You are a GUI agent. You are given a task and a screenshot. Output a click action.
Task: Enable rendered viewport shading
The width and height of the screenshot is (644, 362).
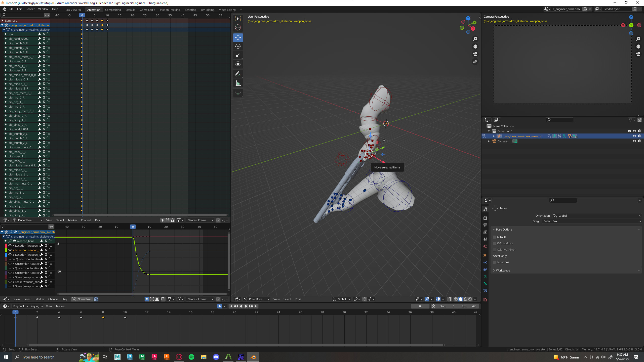[x=470, y=299]
